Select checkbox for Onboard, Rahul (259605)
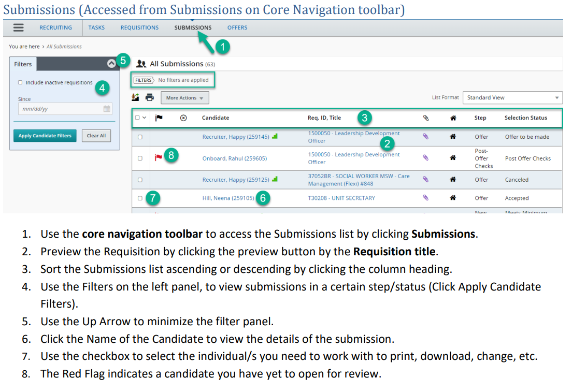This screenshot has width=572, height=392. (x=140, y=158)
